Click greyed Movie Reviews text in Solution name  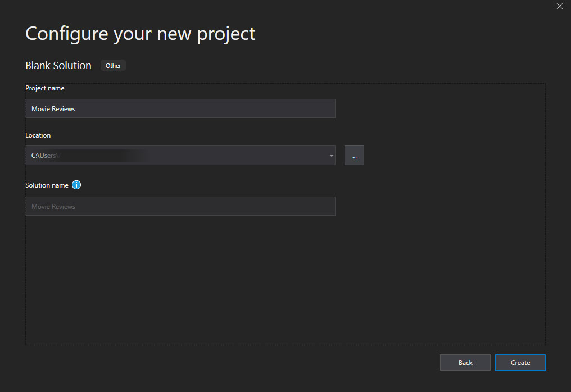click(x=53, y=207)
